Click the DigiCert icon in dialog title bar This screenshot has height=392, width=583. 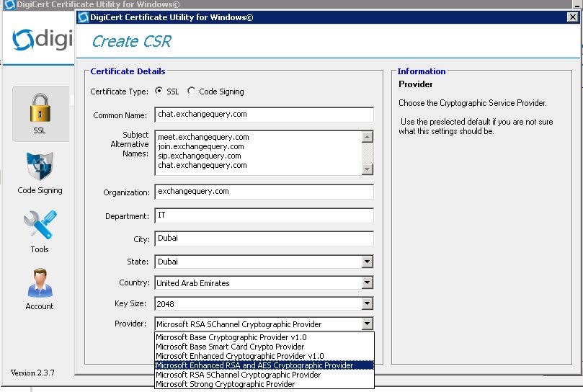click(83, 18)
